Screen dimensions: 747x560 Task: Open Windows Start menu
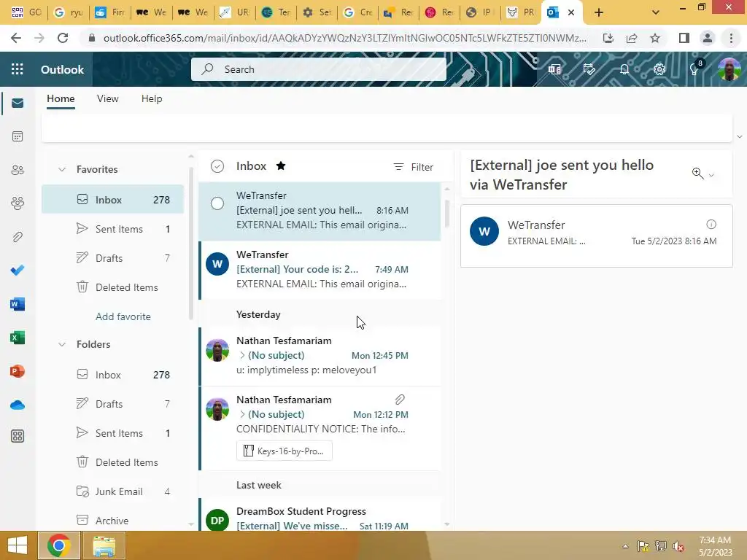click(x=18, y=545)
